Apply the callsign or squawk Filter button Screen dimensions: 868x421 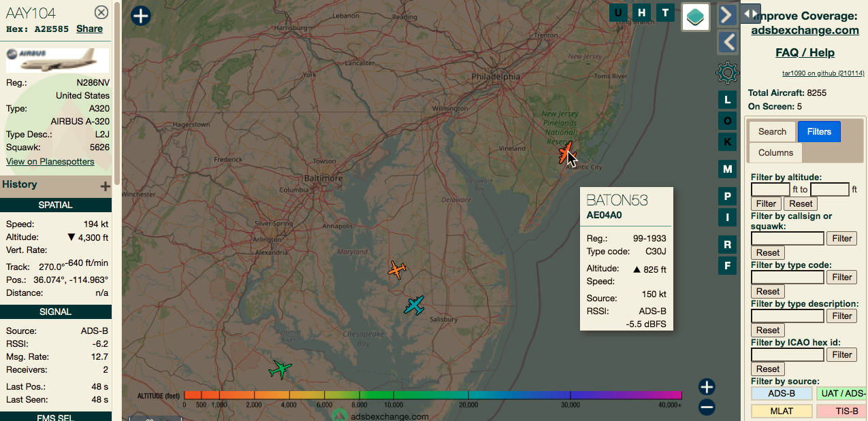tap(842, 238)
